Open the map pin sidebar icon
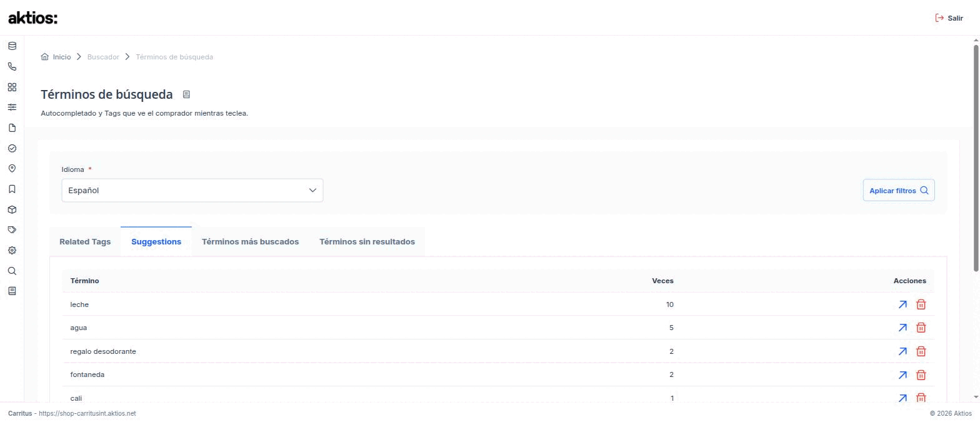 pos(12,169)
